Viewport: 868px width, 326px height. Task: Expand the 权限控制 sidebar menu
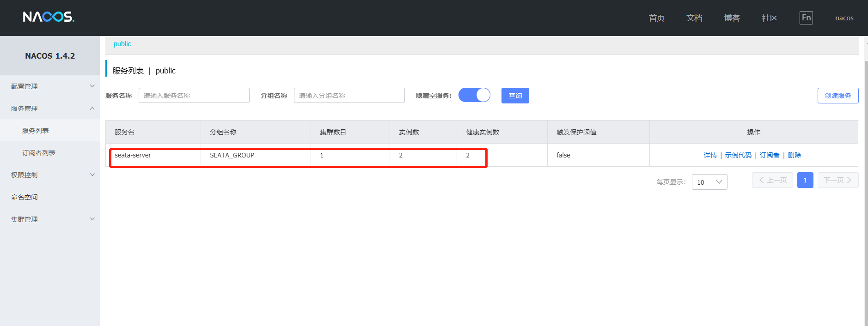click(x=50, y=175)
